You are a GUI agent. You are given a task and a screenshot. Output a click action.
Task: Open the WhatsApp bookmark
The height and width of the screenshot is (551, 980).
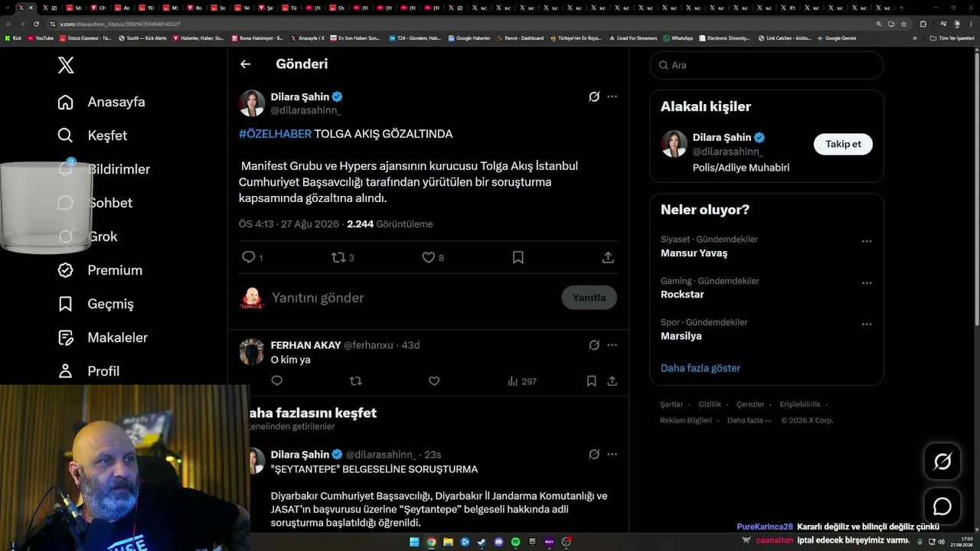point(678,38)
